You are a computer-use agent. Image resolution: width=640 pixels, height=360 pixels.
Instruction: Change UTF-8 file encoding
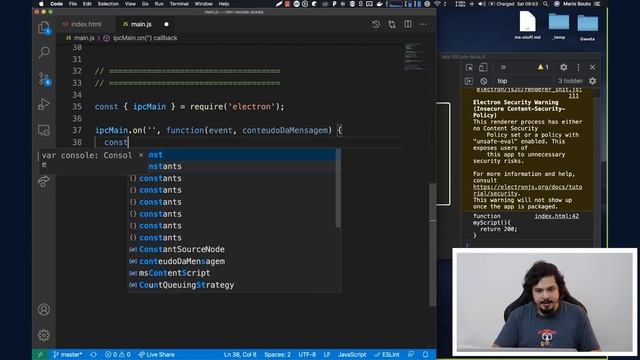[307, 355]
